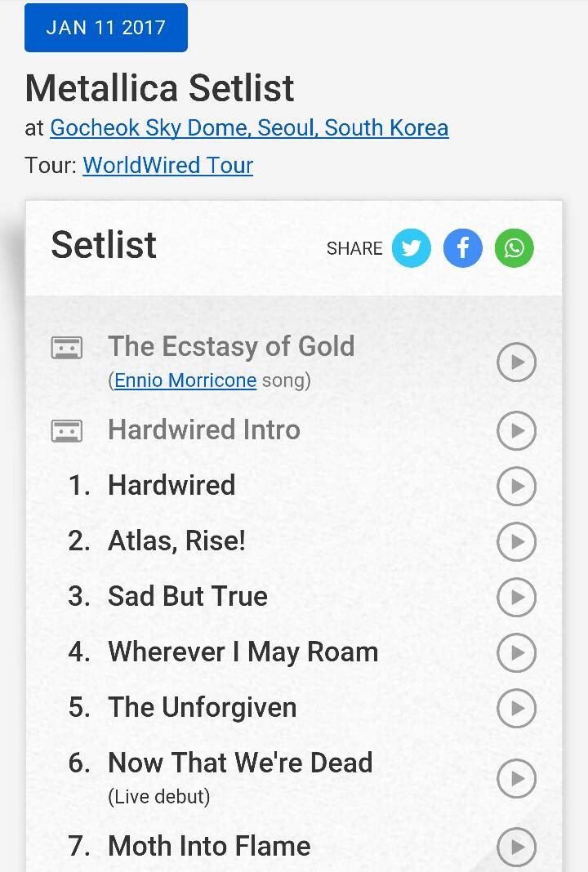Image resolution: width=588 pixels, height=872 pixels.
Task: Play Sad But True
Action: point(517,597)
